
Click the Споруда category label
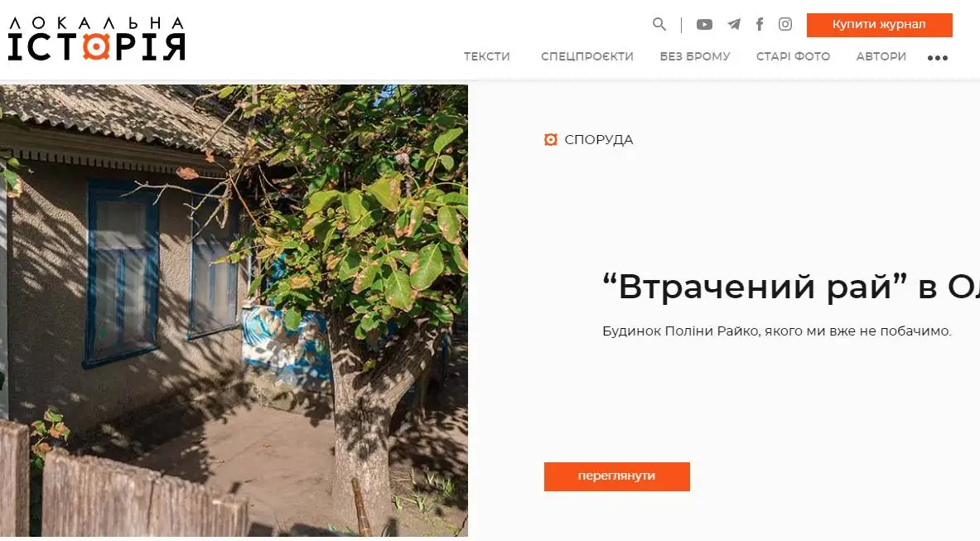coord(599,140)
